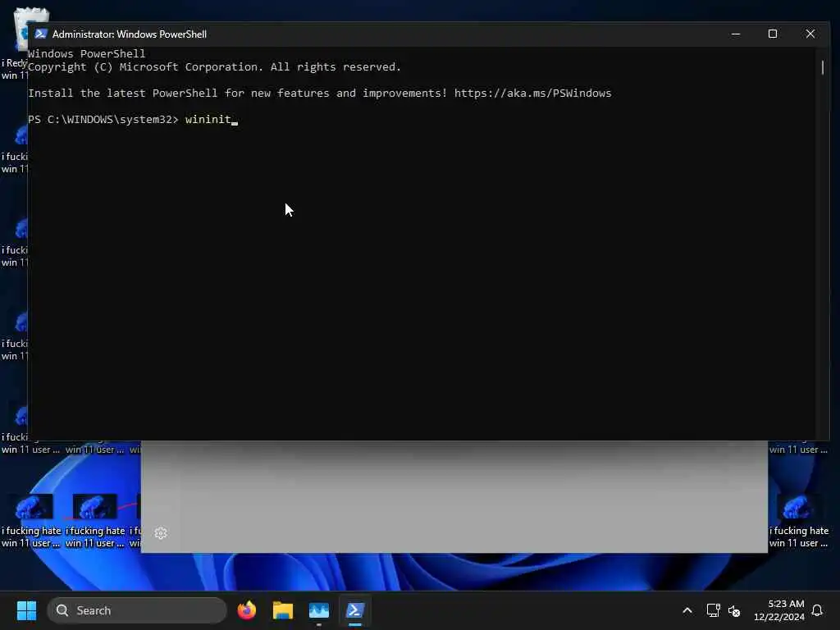Click the settings gear in gray panel
This screenshot has height=630, width=840.
[161, 533]
